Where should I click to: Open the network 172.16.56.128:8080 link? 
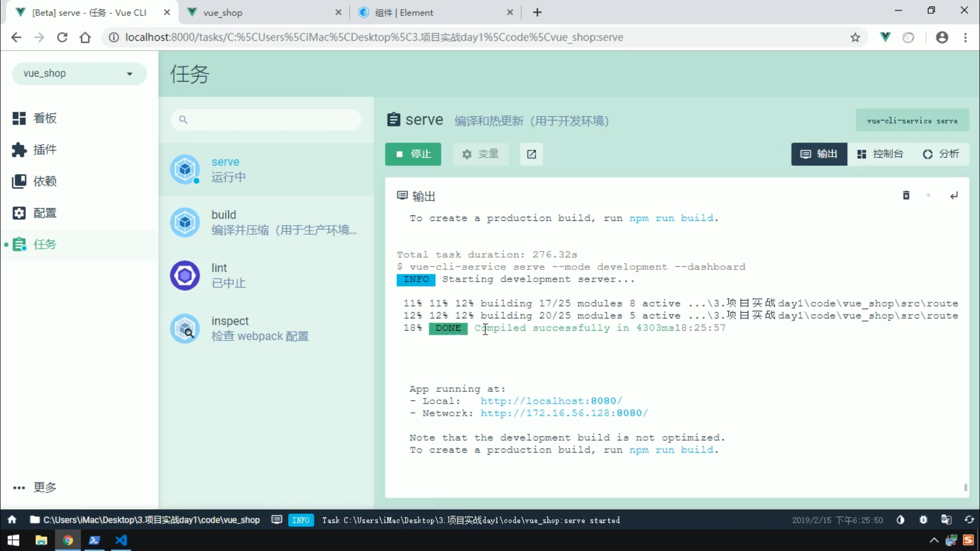563,413
